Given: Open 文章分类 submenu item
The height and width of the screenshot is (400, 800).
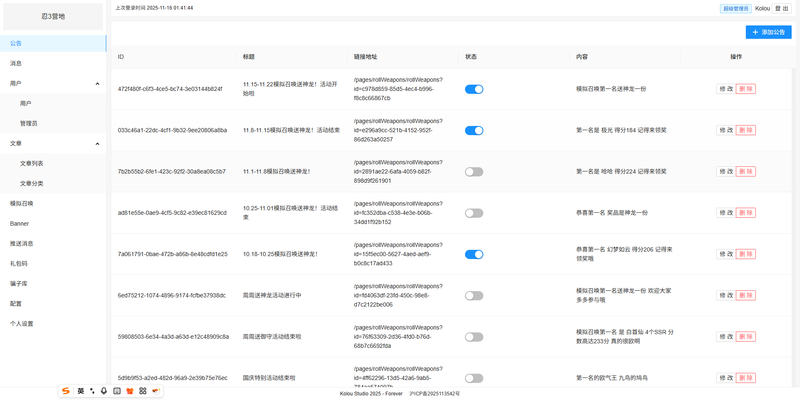Looking at the screenshot, I should tap(53, 184).
